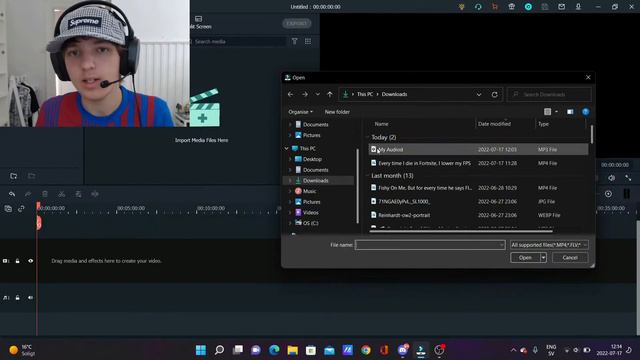
Task: Open the media filter funnel icon
Action: pos(294,41)
